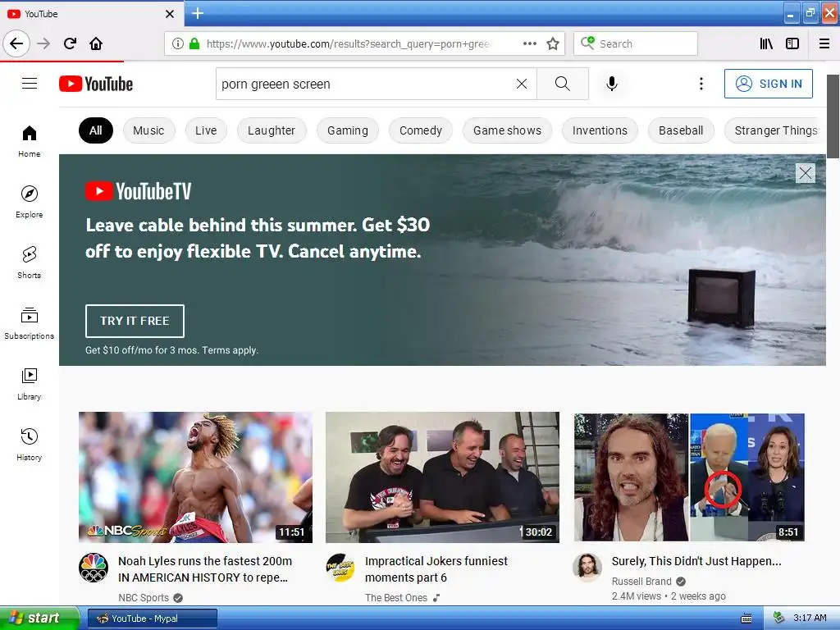Click the TRY IT FREE button

point(135,321)
